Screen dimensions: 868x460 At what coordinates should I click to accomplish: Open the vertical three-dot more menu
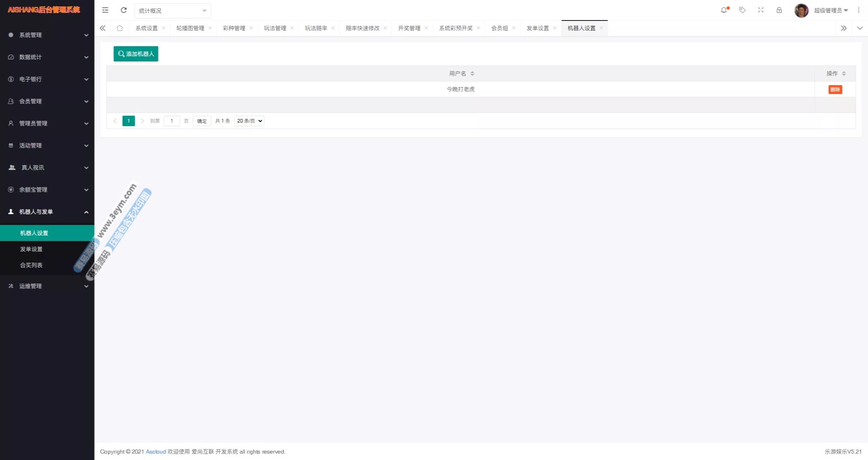[859, 10]
